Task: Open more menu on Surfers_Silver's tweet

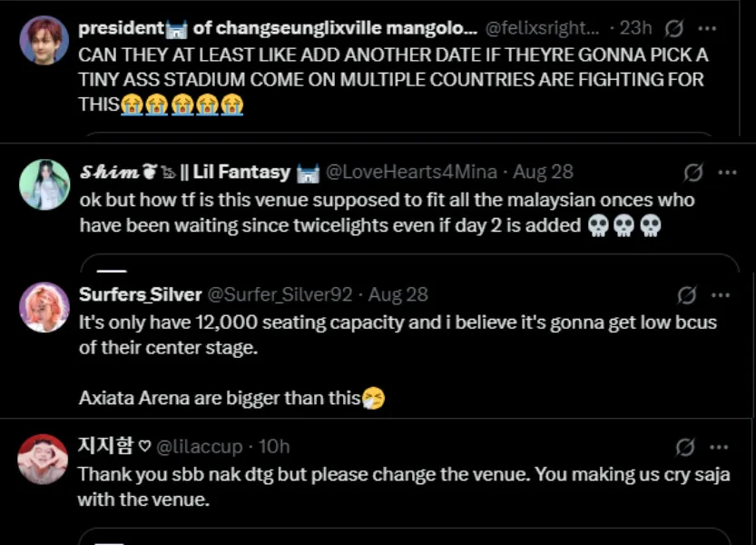Action: coord(721,295)
